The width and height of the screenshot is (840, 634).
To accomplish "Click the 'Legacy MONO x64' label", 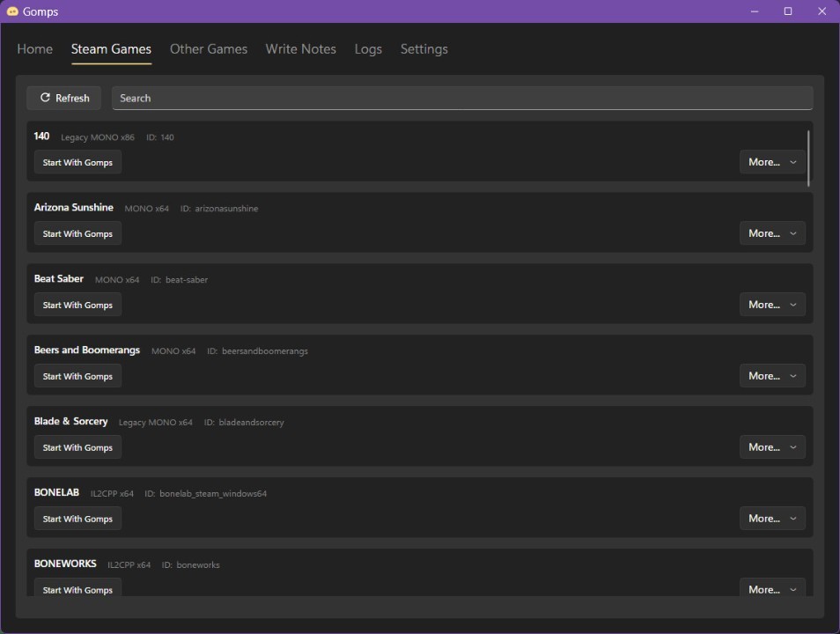I will tap(155, 423).
